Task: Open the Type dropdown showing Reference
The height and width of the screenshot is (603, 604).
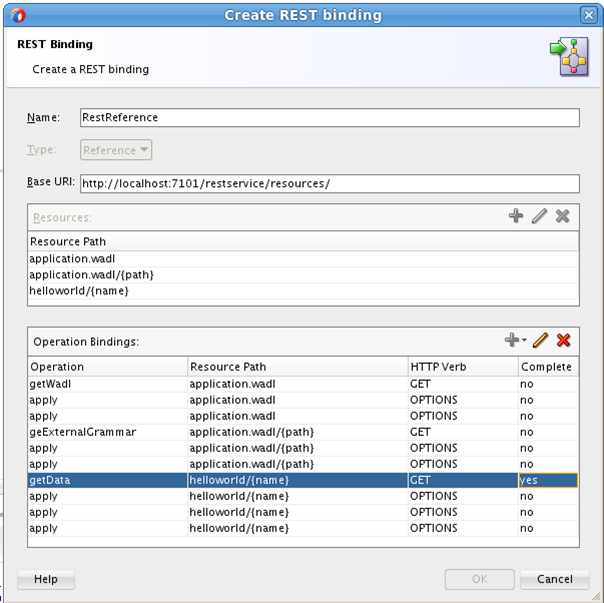Action: (116, 150)
